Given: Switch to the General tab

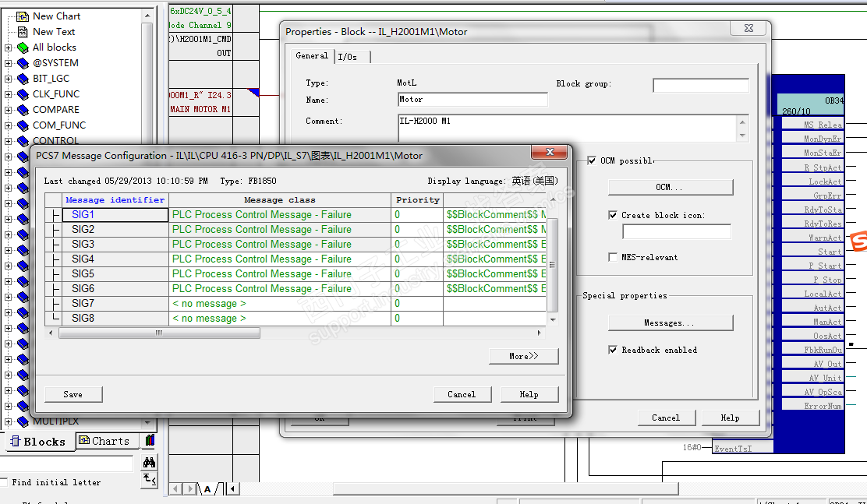Looking at the screenshot, I should (x=312, y=56).
